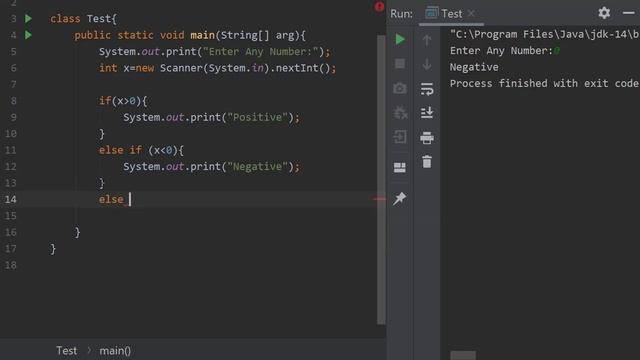The height and width of the screenshot is (360, 640).
Task: Dump threads using camera icon
Action: (400, 88)
